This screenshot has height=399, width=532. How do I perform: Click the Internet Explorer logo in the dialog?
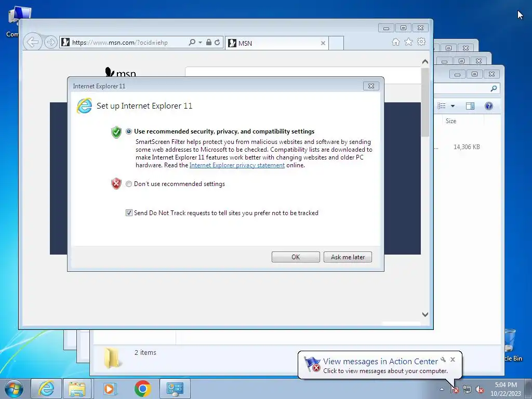coord(84,106)
